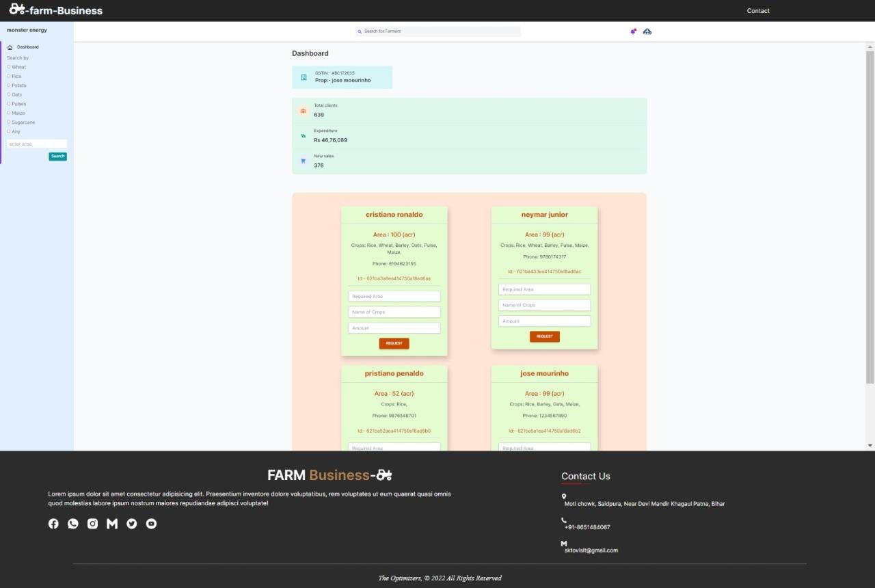The height and width of the screenshot is (588, 875).
Task: Click the Search for Farmers field
Action: (x=438, y=31)
